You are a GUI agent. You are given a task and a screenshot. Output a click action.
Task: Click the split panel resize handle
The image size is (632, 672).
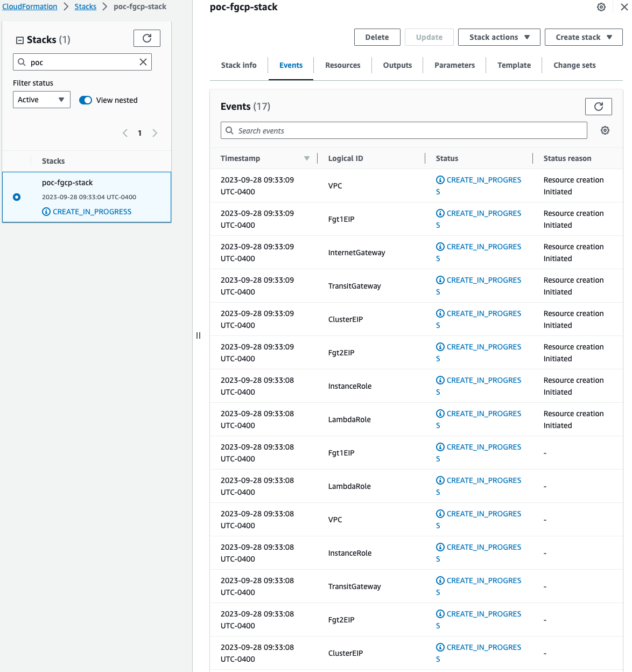pos(198,335)
